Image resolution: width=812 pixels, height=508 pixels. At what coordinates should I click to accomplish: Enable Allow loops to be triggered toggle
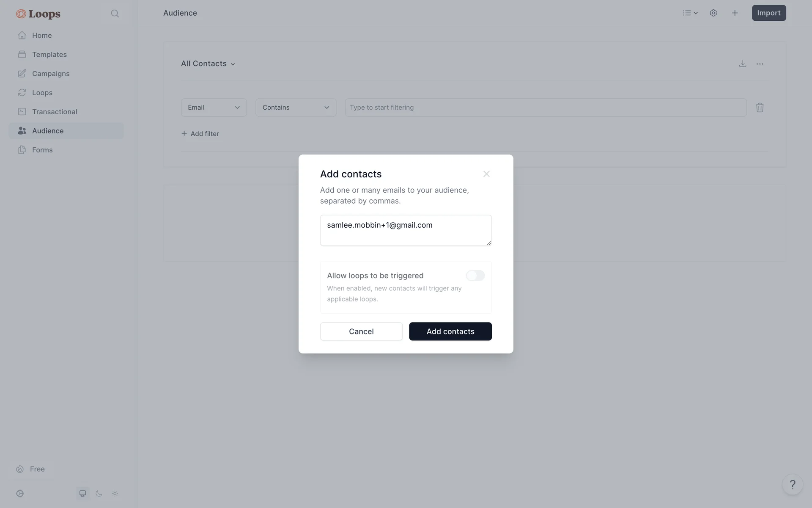pos(475,276)
